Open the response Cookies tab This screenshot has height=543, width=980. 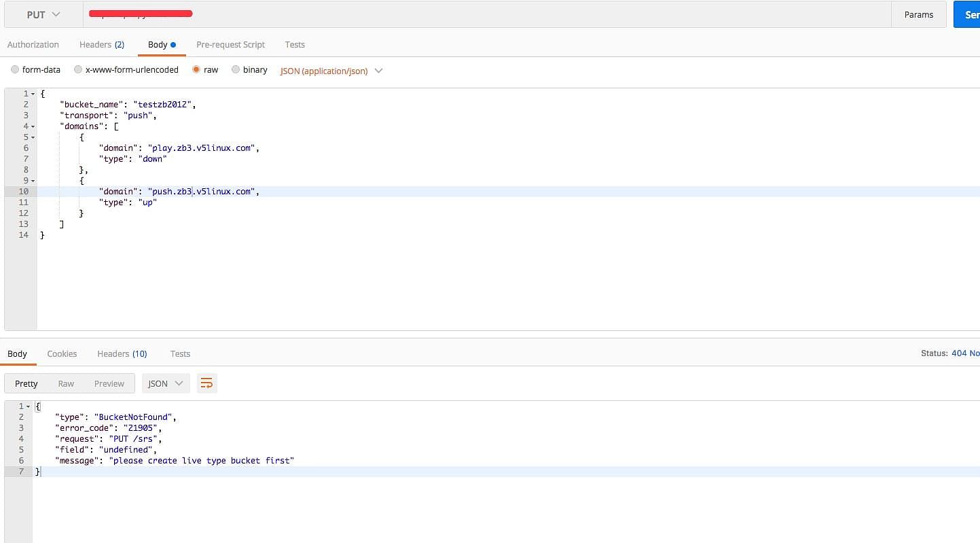coord(62,353)
